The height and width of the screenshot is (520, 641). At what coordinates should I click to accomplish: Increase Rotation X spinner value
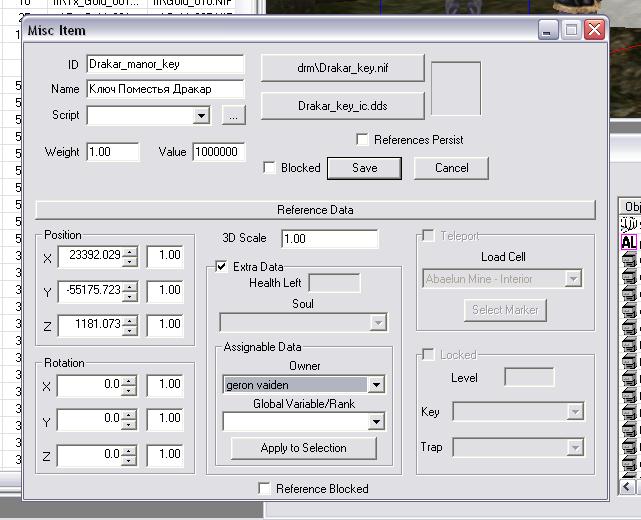tap(129, 379)
